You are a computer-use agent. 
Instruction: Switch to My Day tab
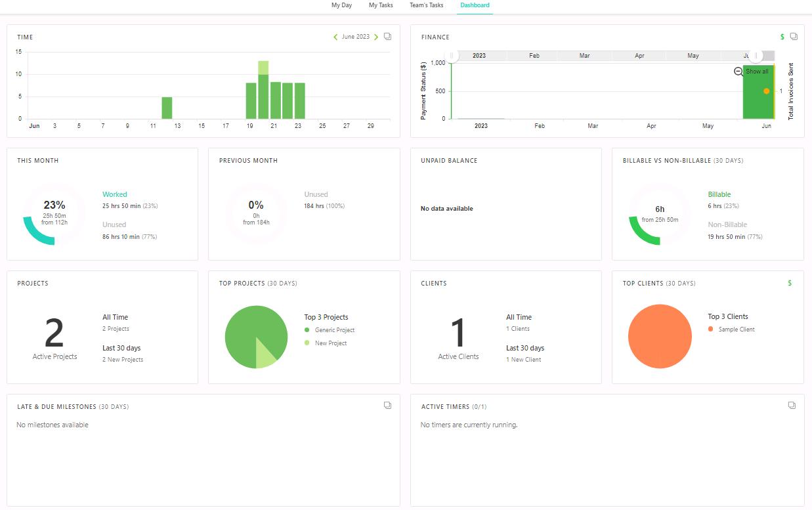[x=341, y=5]
